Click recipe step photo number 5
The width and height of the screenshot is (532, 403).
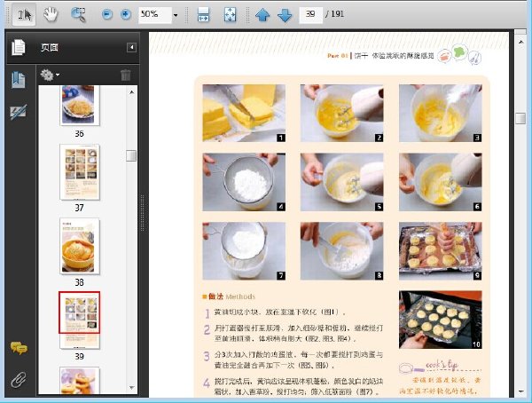tap(341, 182)
